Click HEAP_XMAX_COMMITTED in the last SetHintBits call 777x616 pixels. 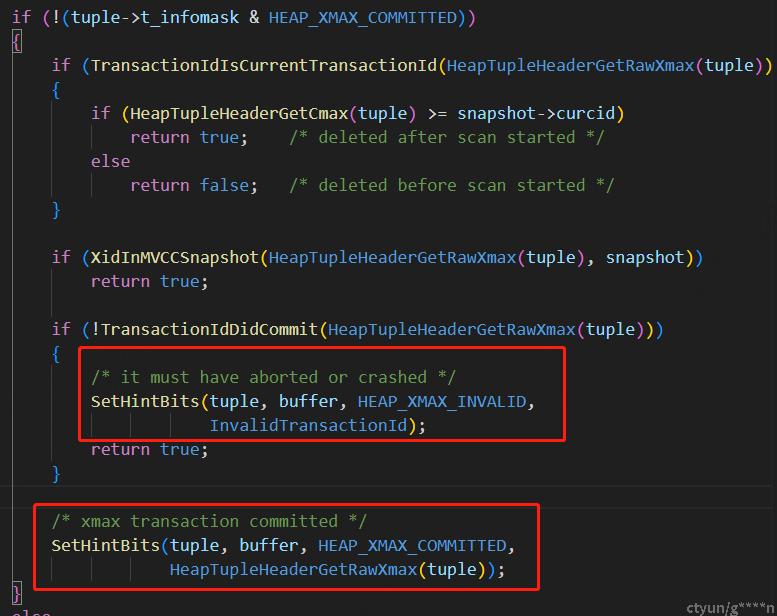pos(412,546)
